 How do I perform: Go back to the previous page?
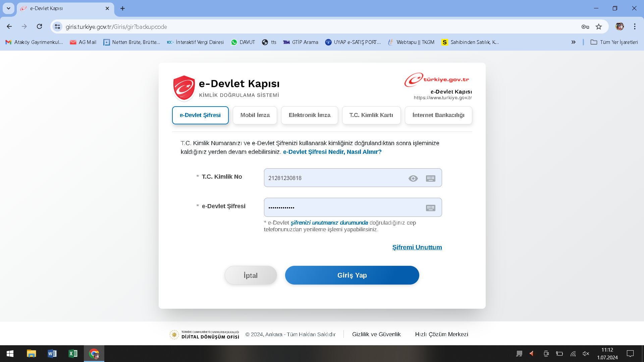click(x=9, y=26)
